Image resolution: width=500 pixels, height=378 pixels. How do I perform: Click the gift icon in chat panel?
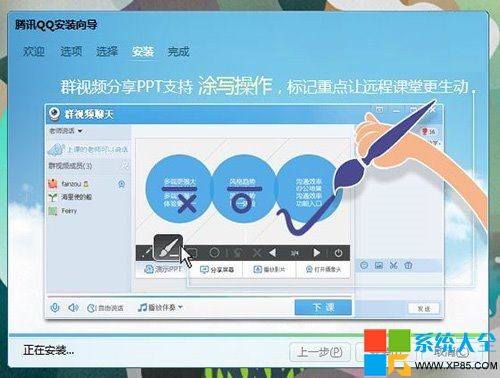coord(408,266)
